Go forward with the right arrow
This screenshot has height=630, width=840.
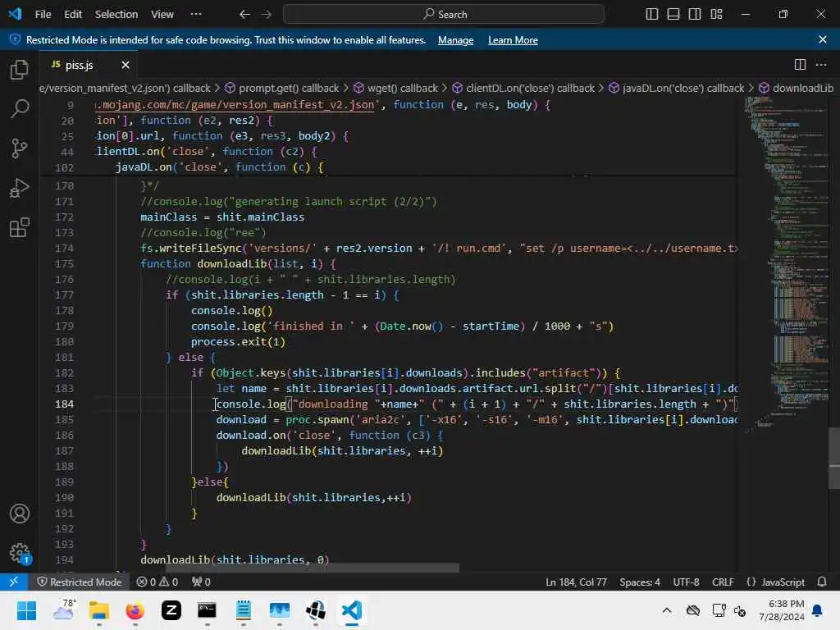[267, 15]
